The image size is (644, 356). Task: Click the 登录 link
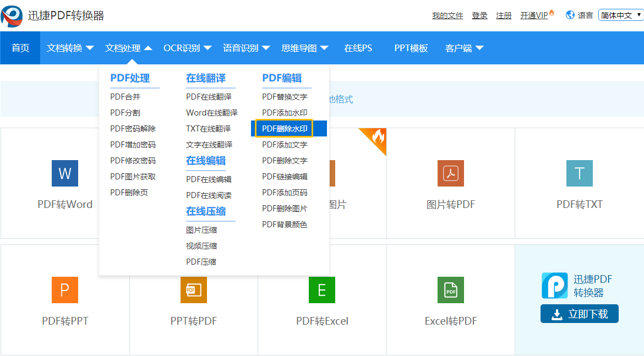coord(479,15)
